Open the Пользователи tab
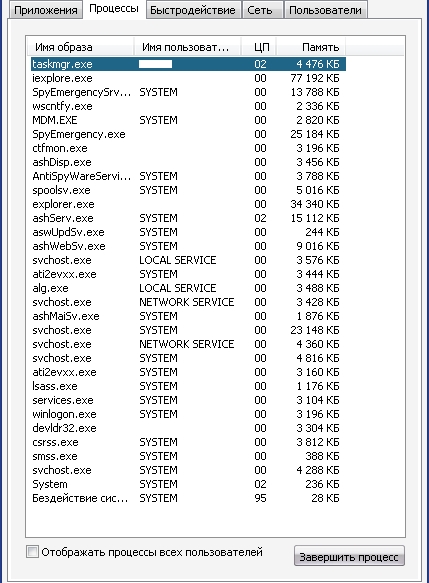Screen dimensions: 429x583 (x=325, y=10)
